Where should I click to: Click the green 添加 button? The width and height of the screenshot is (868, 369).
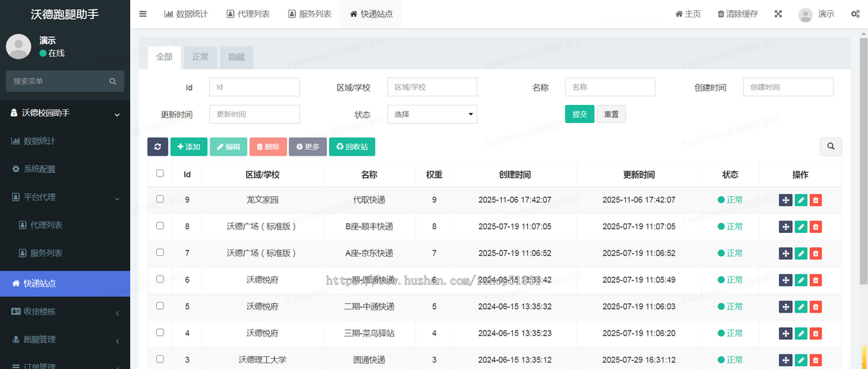(189, 147)
